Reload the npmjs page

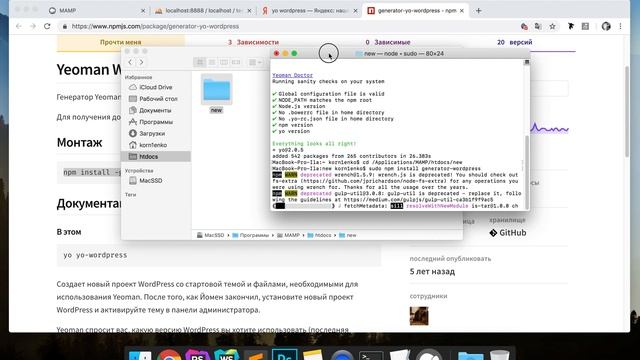coord(47,26)
